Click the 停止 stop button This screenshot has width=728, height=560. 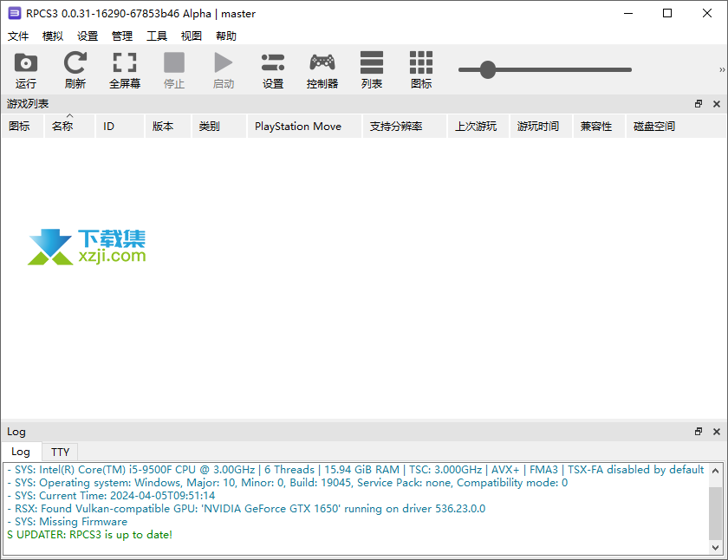[x=174, y=70]
